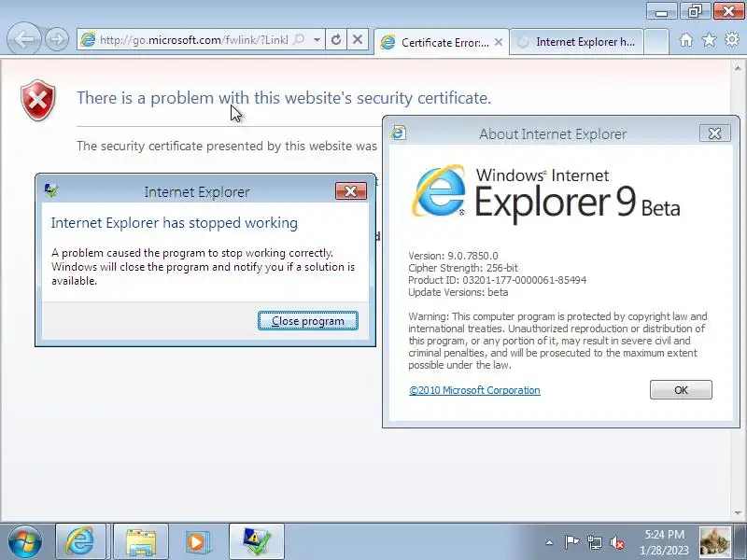Click the 'Update Versions: beta' text
747x560 pixels.
(458, 292)
